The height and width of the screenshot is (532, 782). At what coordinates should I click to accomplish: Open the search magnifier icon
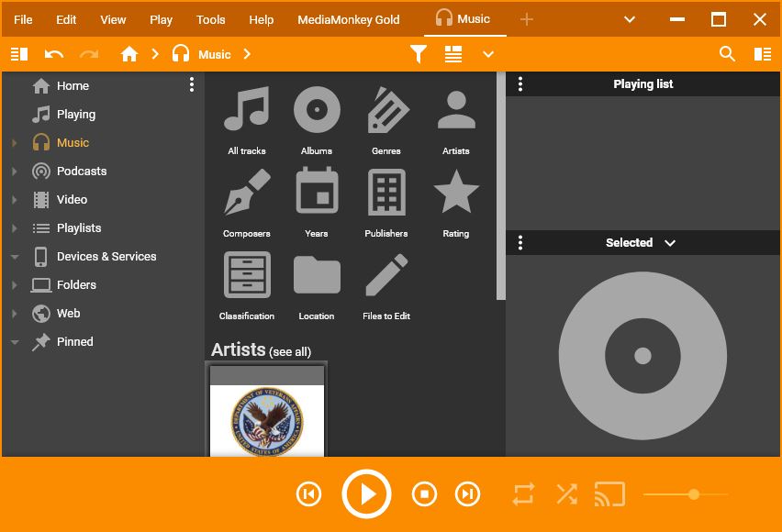pos(727,54)
